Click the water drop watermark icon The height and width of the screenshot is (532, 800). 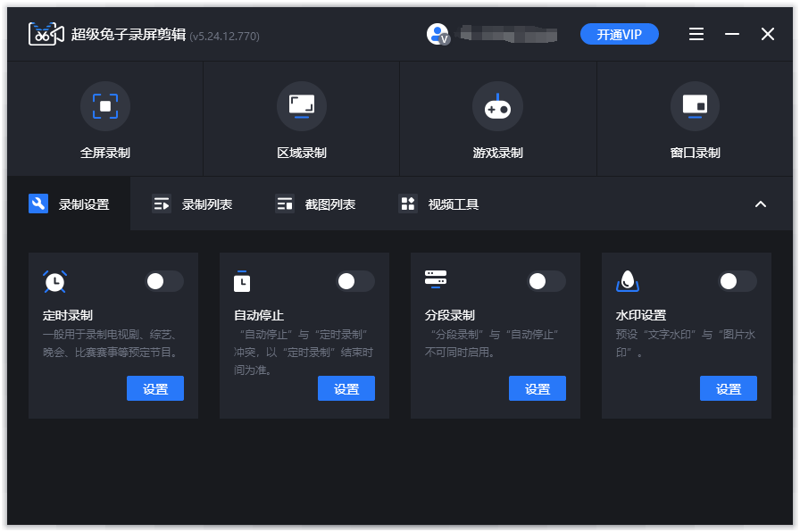click(x=628, y=281)
